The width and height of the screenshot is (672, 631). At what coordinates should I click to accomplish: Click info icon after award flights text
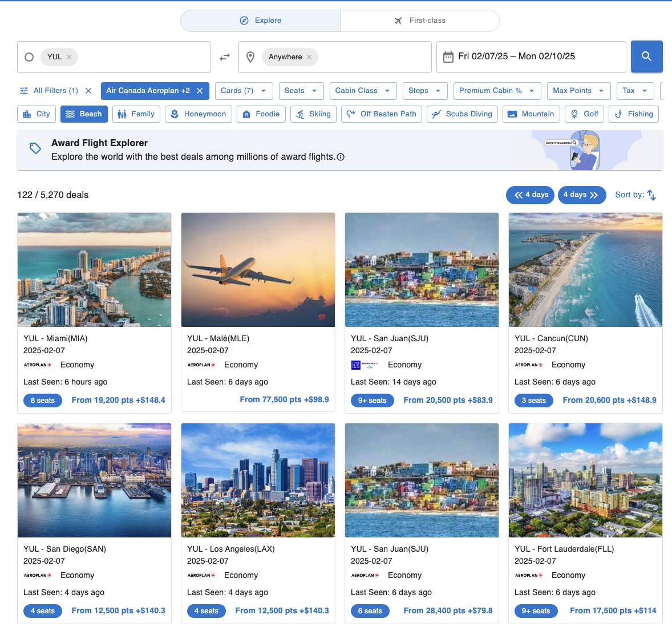[x=341, y=157]
